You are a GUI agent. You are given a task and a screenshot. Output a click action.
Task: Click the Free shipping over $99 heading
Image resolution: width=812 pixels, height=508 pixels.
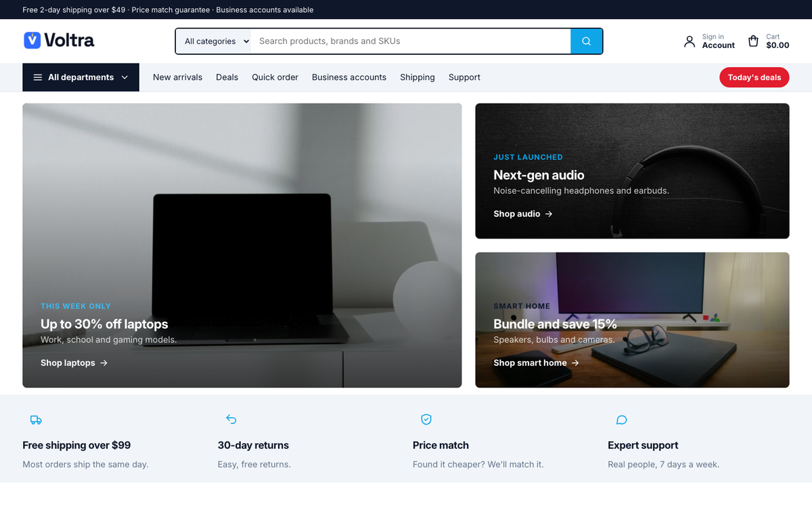[x=76, y=445]
